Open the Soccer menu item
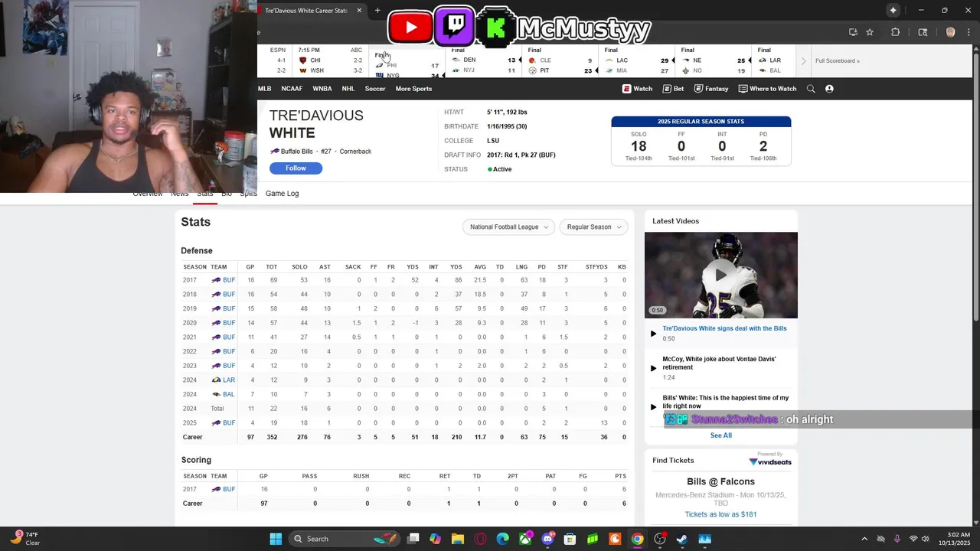This screenshot has height=551, width=980. (x=375, y=89)
